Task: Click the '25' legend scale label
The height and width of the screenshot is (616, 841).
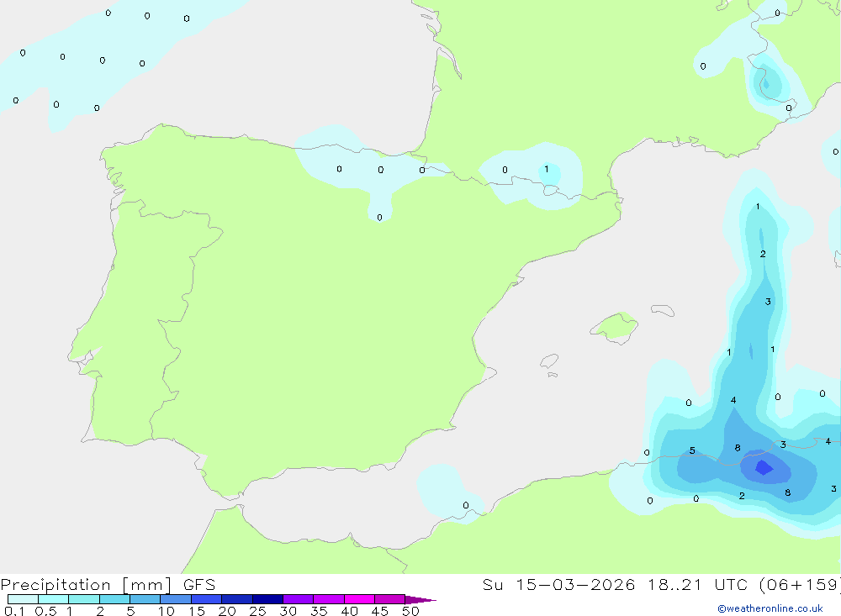Action: (x=257, y=611)
